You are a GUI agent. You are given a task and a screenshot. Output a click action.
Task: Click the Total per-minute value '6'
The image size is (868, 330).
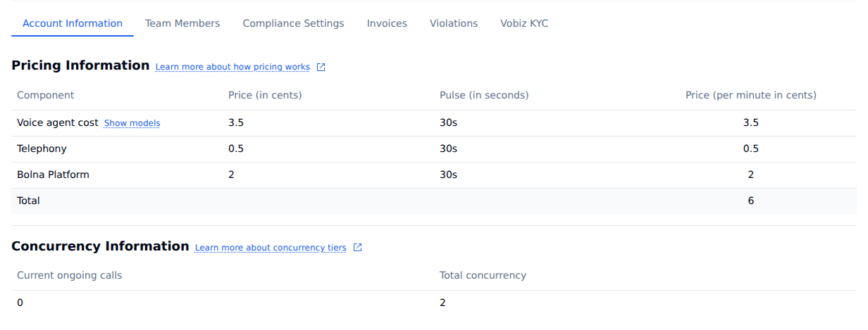coord(751,201)
